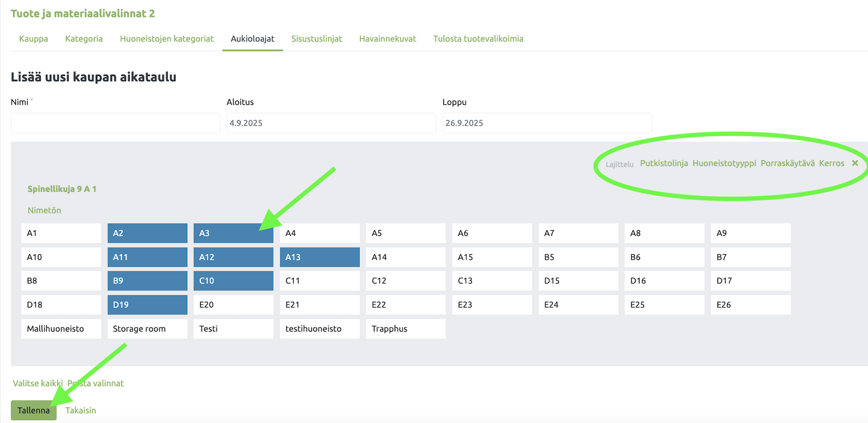The width and height of the screenshot is (868, 423).
Task: Open Tulosta tuotevalikoimia tab
Action: point(478,39)
